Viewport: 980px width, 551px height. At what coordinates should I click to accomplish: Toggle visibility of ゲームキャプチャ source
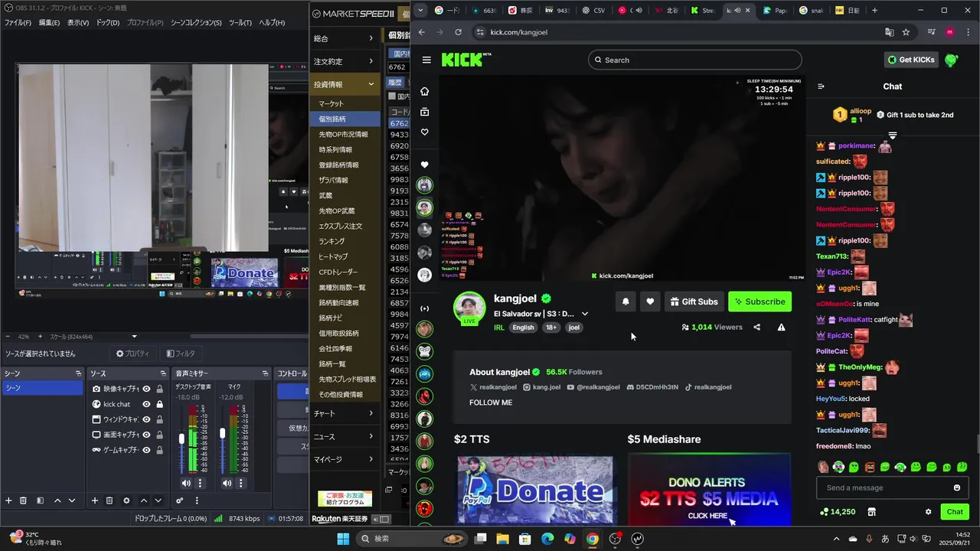point(146,450)
